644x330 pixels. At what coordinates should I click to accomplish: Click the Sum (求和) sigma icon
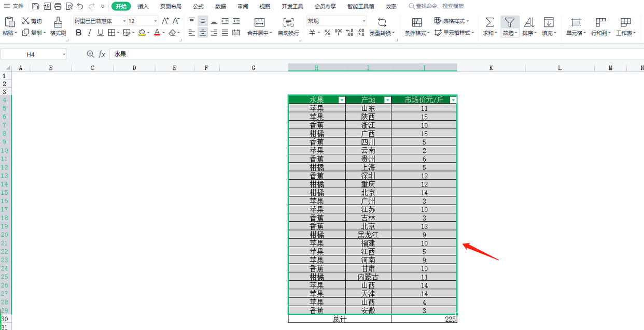(489, 22)
